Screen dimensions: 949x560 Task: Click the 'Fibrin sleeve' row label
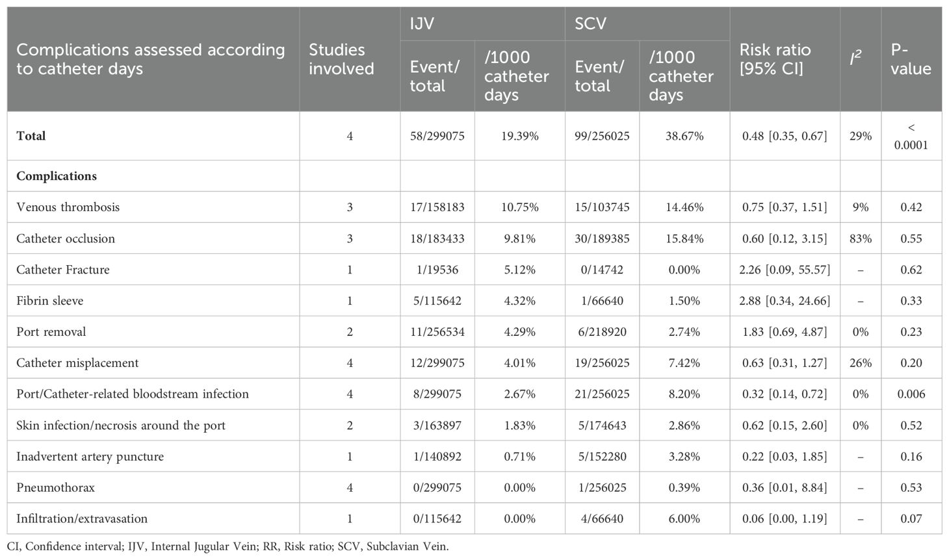point(50,301)
